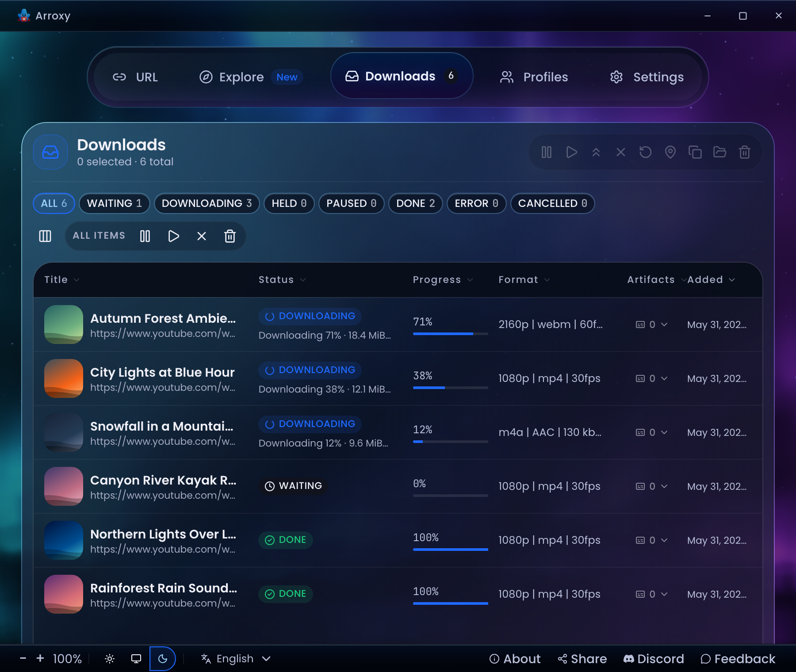Select dark theme moon icon
This screenshot has height=672, width=796.
(163, 659)
